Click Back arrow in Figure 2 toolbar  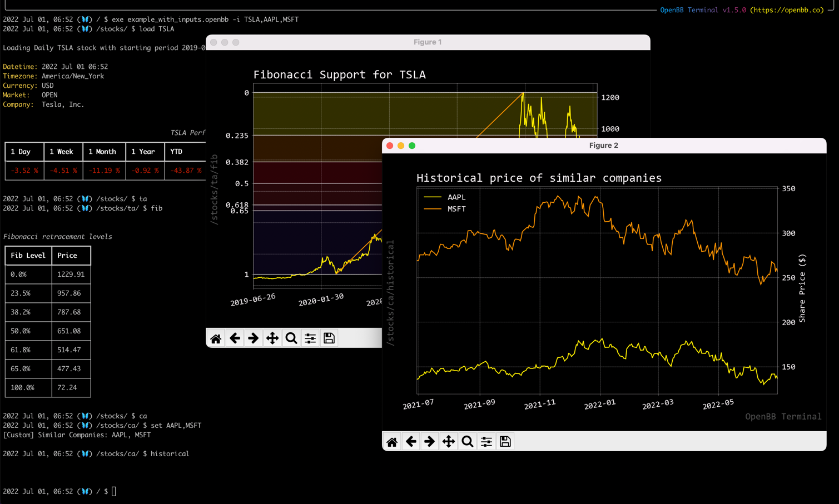[x=411, y=442]
